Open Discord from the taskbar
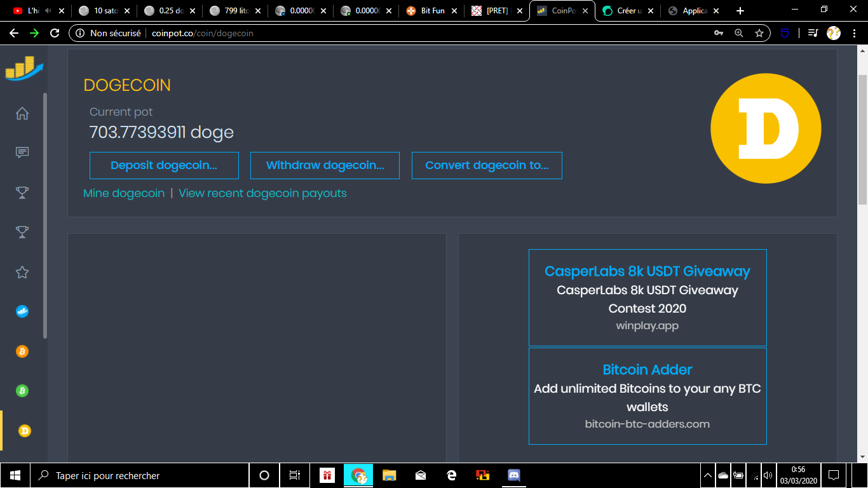 pyautogui.click(x=514, y=475)
